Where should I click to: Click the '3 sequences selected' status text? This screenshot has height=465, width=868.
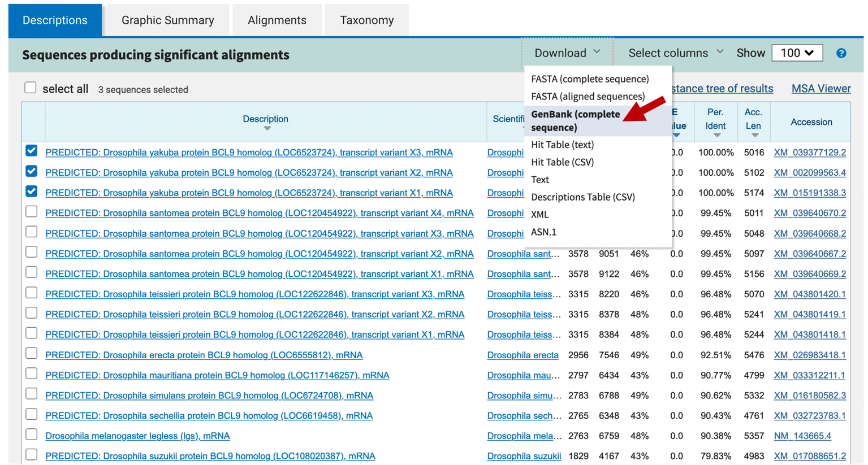143,90
